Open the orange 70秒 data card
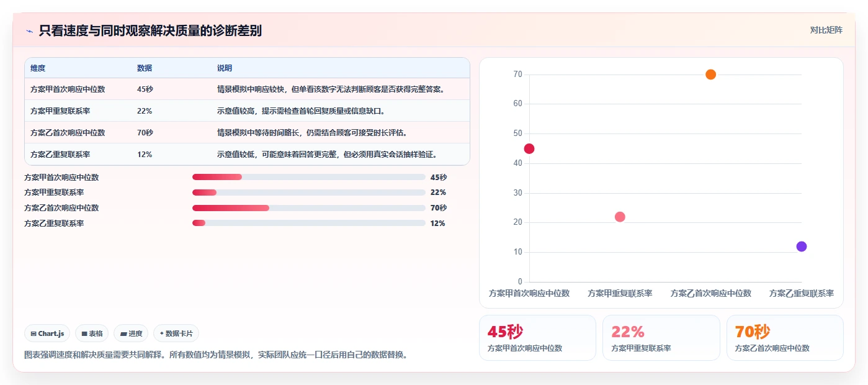Viewport: 868px width, 385px height. click(785, 338)
